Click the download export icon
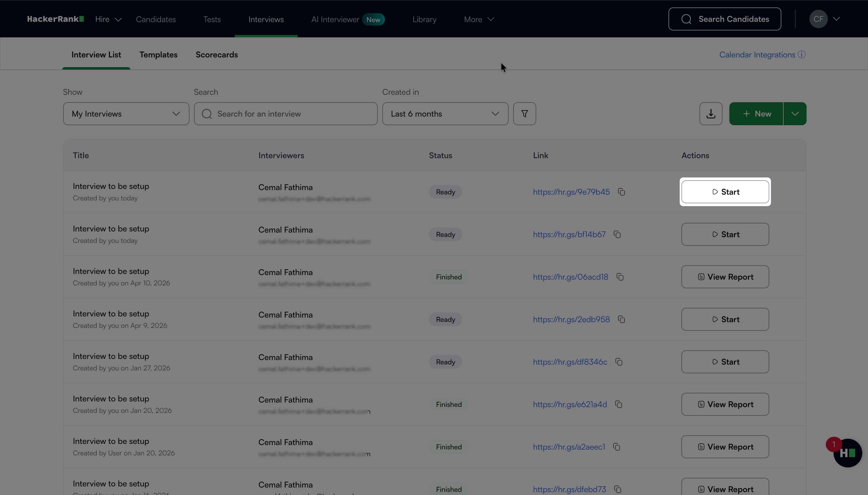Image resolution: width=868 pixels, height=495 pixels. pyautogui.click(x=711, y=113)
